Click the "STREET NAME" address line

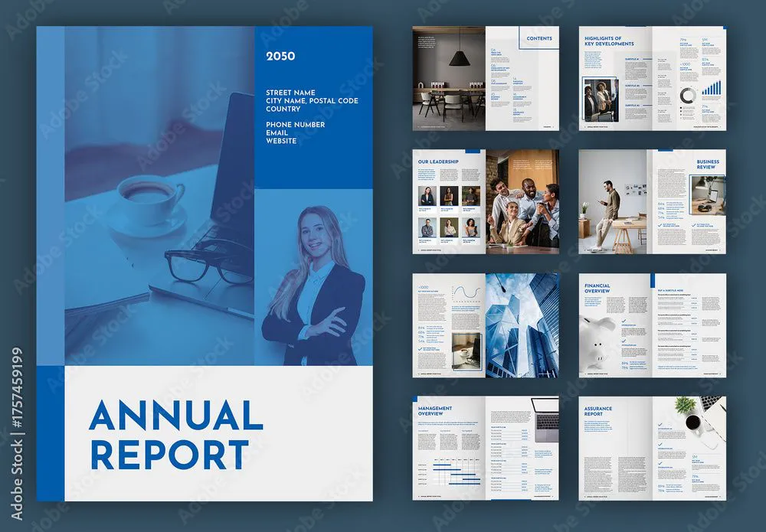coord(290,93)
